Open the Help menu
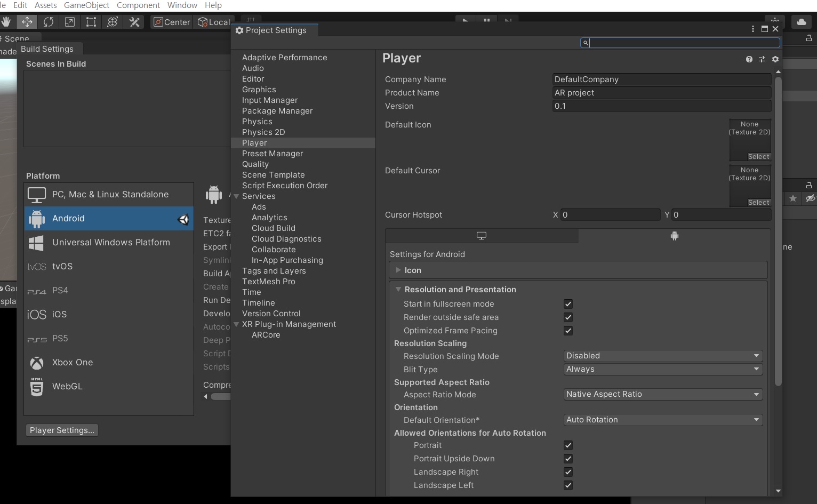The height and width of the screenshot is (504, 817). 213,5
